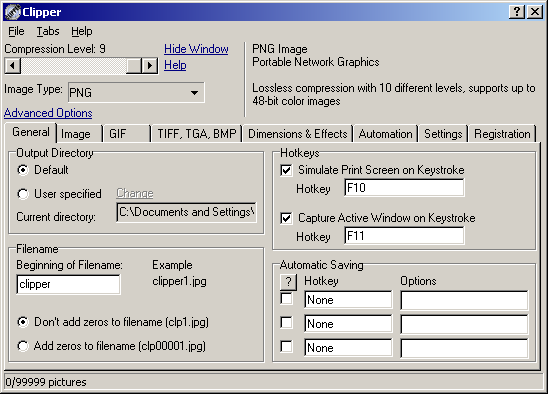Click the F11 hotkey field
548x394 pixels.
point(404,236)
